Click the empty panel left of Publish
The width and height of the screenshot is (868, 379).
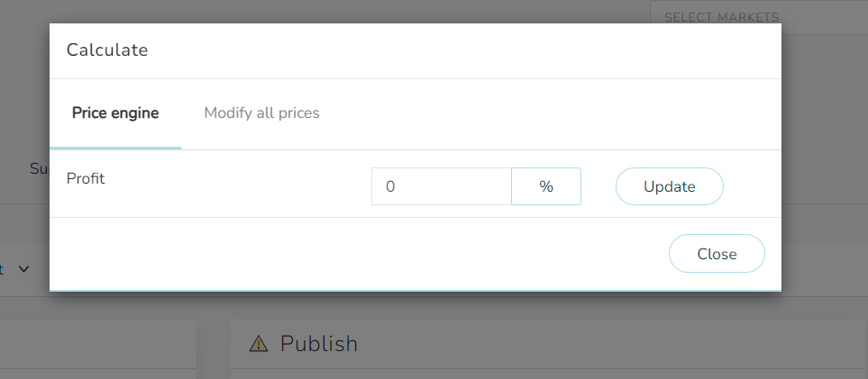98,349
